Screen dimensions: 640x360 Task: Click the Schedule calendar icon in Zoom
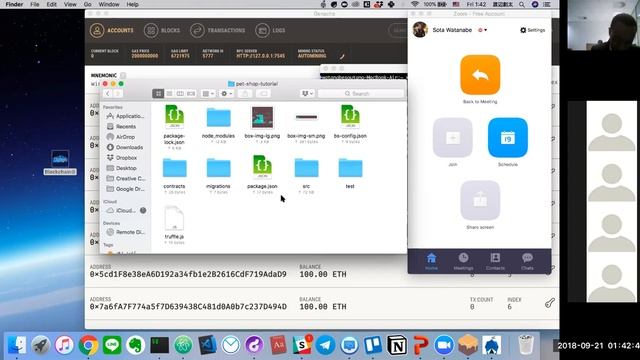click(508, 138)
